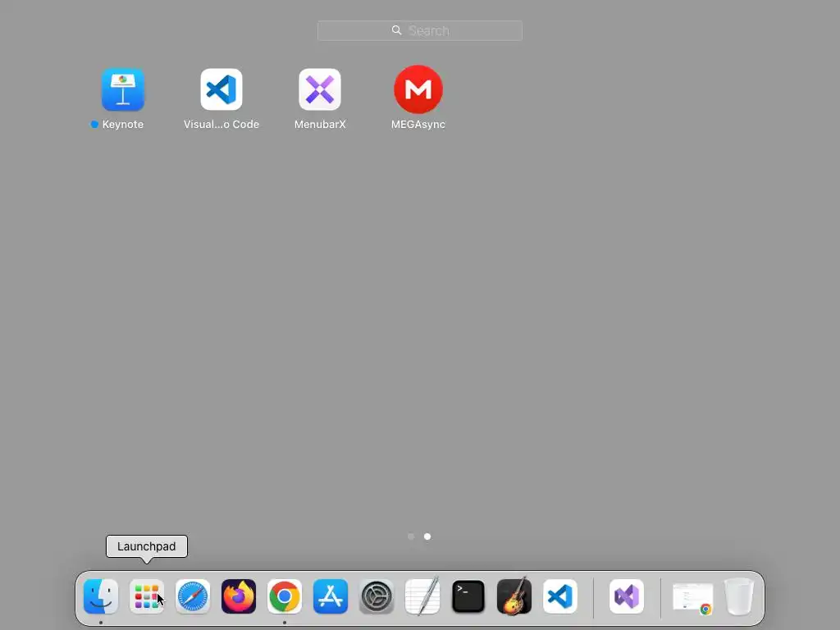
Task: Open Visual Studio Code in the Dock
Action: [560, 596]
